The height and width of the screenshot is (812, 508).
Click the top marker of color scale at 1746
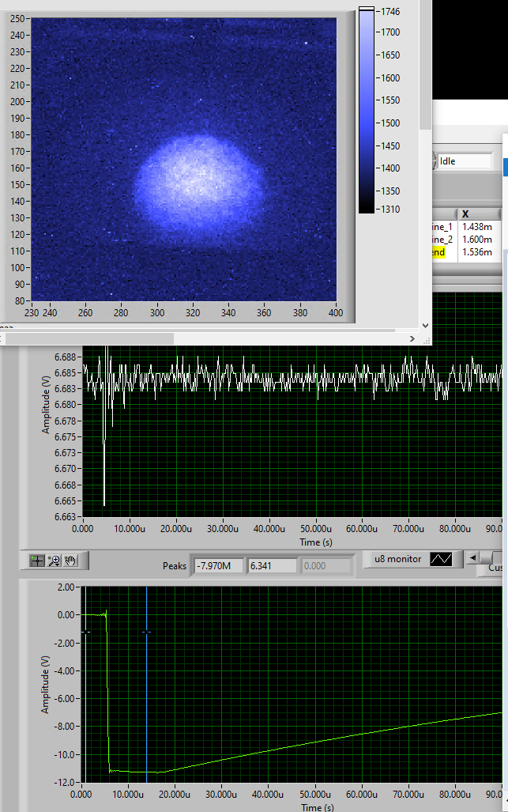pyautogui.click(x=367, y=9)
